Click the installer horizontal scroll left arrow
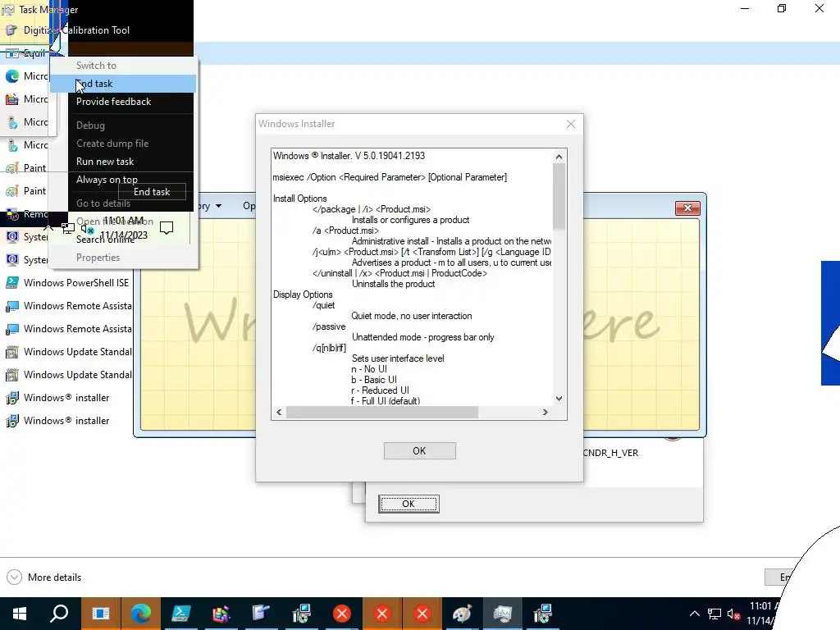The height and width of the screenshot is (630, 840). coord(279,412)
